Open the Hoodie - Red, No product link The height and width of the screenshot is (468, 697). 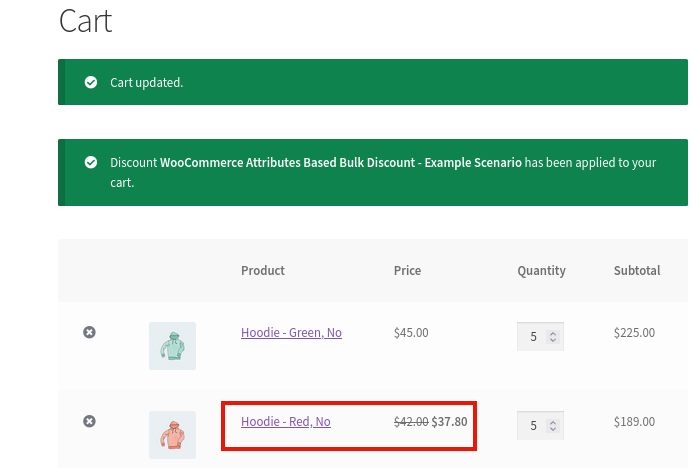pyautogui.click(x=285, y=422)
